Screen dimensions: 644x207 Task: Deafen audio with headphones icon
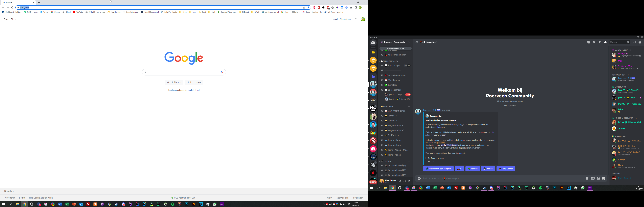click(405, 181)
